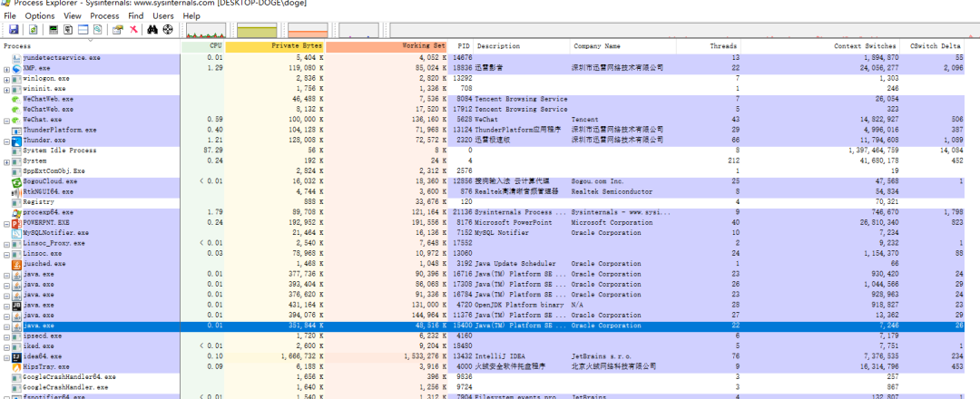Click the yellow commit history mini graph
The width and height of the screenshot is (980, 399).
[256, 30]
